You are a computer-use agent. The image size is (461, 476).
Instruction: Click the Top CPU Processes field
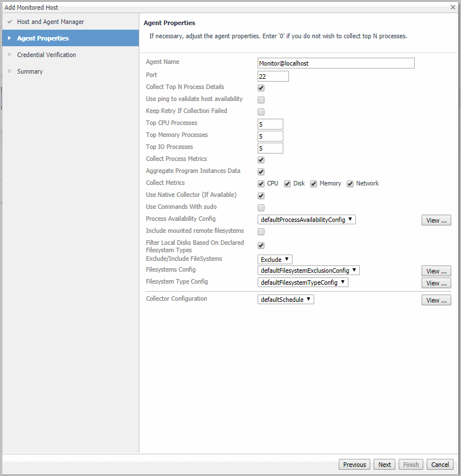pos(270,124)
